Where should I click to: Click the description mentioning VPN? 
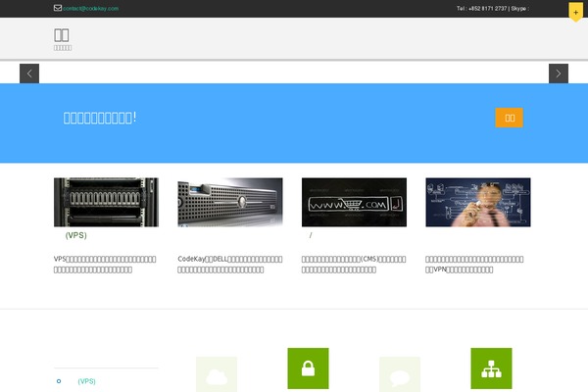tap(474, 264)
